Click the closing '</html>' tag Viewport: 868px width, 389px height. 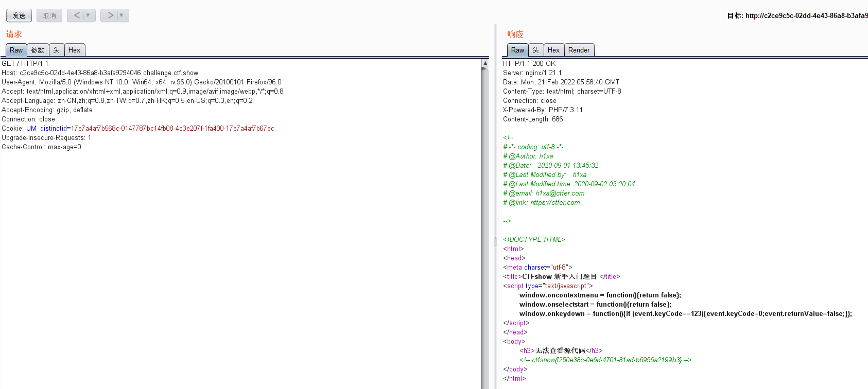[x=514, y=378]
